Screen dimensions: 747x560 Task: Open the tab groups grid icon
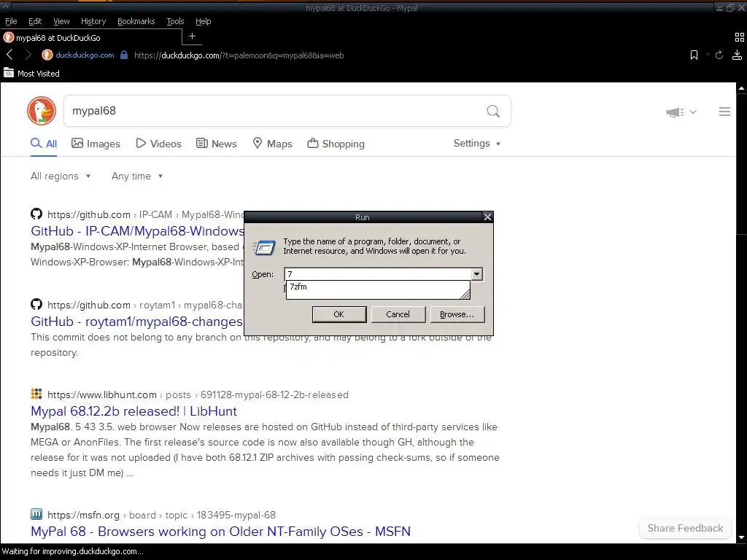[740, 37]
